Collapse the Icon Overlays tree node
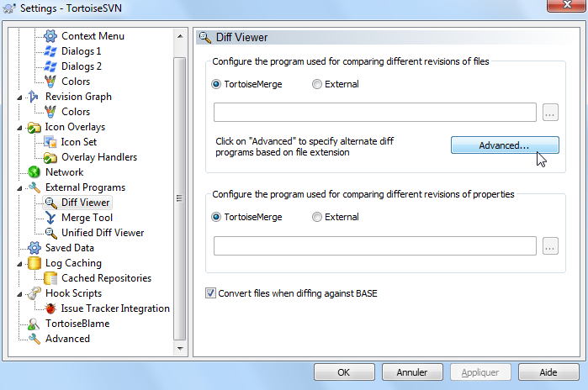Viewport: 588px width, 390px height. (20, 127)
